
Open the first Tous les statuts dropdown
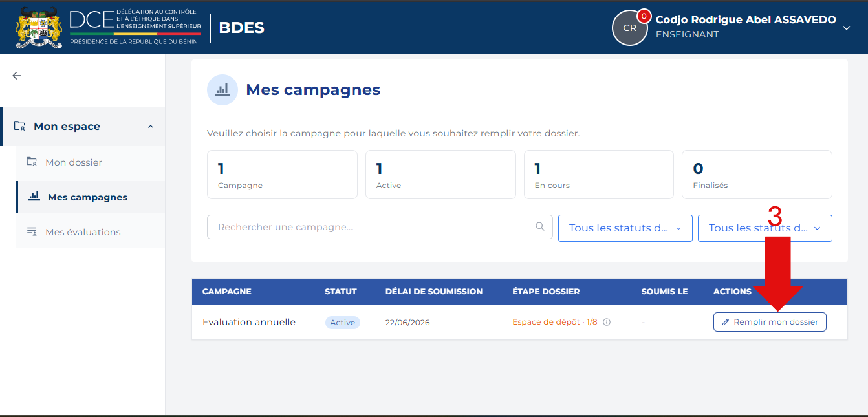click(625, 228)
